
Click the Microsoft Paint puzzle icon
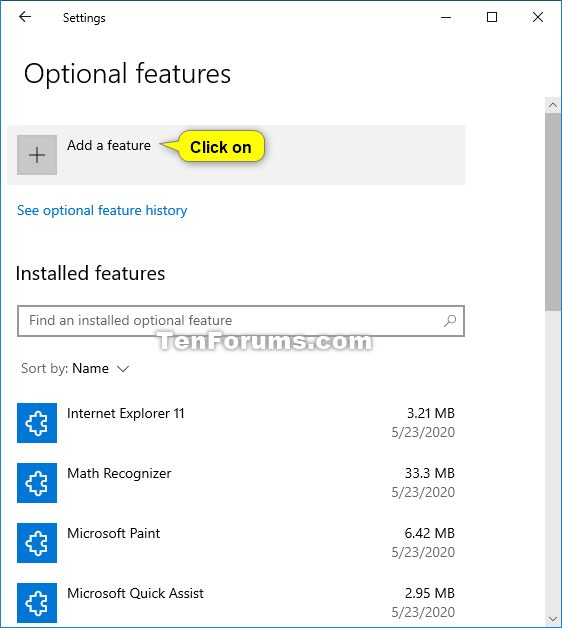click(x=37, y=543)
